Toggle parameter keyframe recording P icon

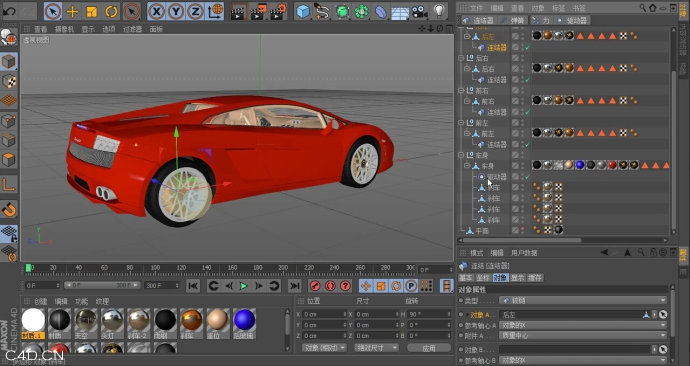click(411, 286)
